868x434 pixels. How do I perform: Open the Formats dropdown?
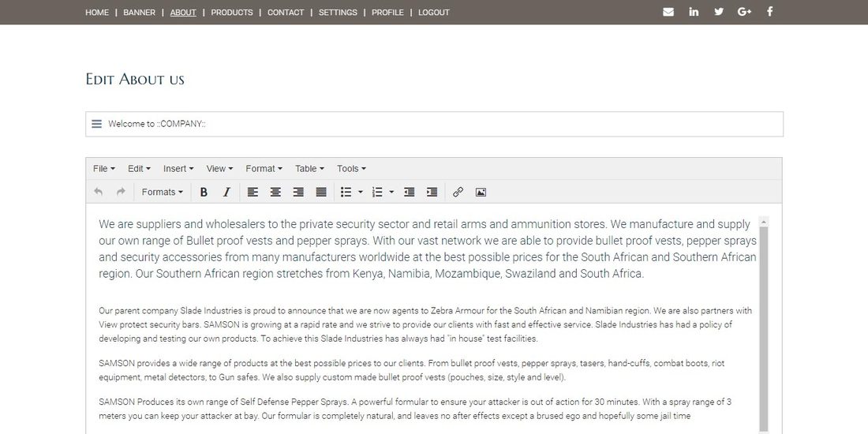pyautogui.click(x=163, y=192)
